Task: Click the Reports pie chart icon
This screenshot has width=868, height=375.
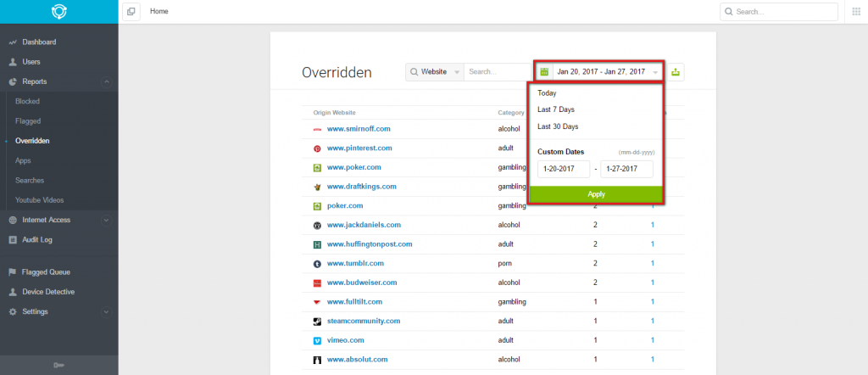Action: 13,82
